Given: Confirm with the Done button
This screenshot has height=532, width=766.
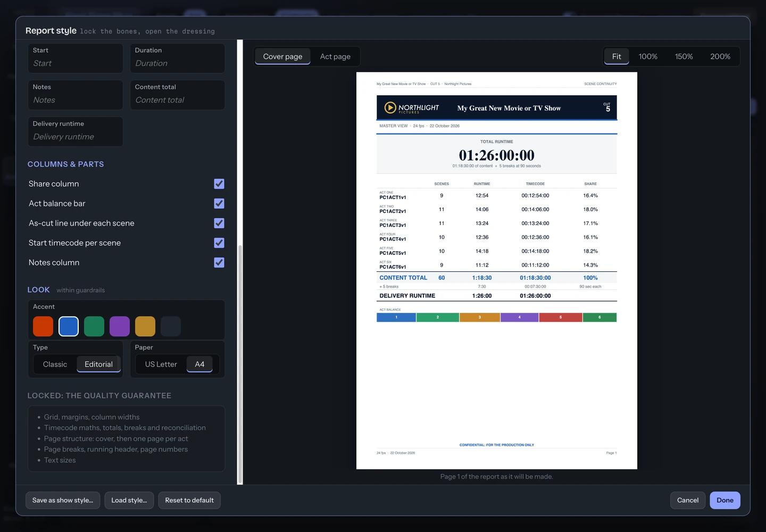Looking at the screenshot, I should pos(725,500).
